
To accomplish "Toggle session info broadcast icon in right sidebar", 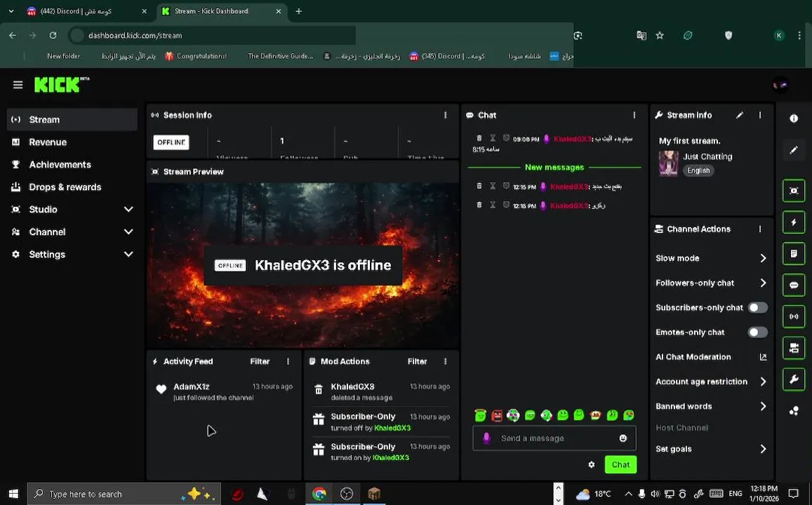I will pos(793,316).
